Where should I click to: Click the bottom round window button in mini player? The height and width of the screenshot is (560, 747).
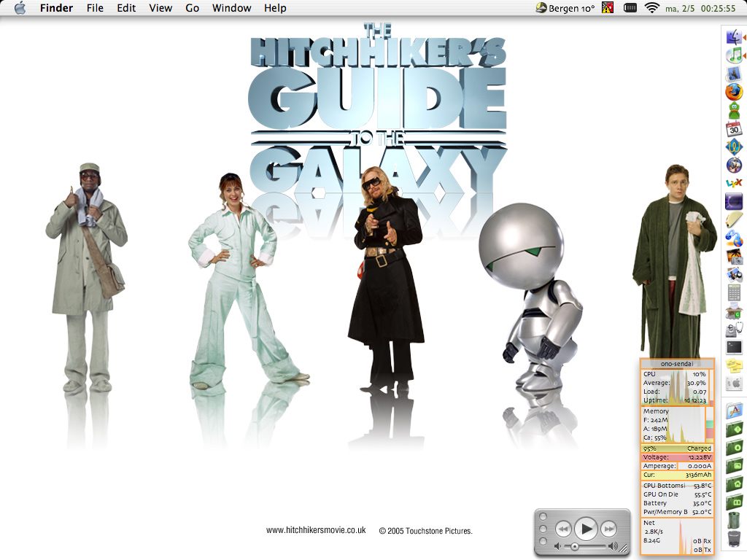(543, 542)
